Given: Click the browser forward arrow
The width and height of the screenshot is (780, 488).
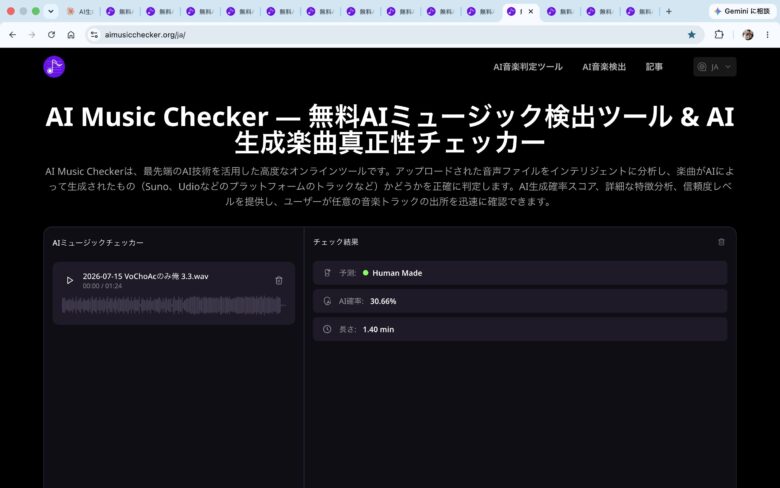Looking at the screenshot, I should [32, 35].
